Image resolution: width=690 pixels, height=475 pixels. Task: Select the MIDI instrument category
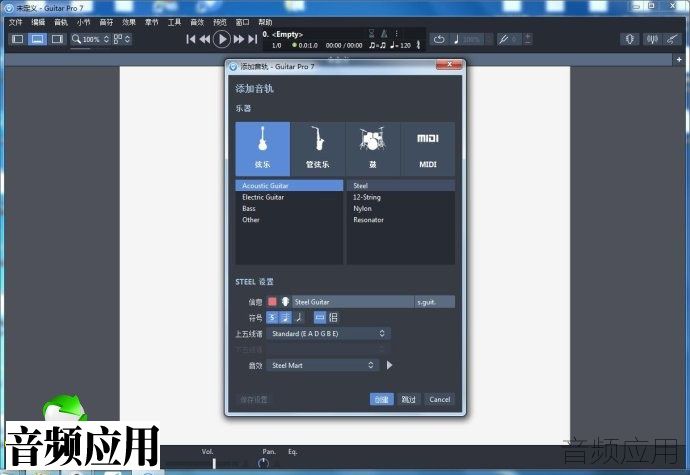coord(428,149)
